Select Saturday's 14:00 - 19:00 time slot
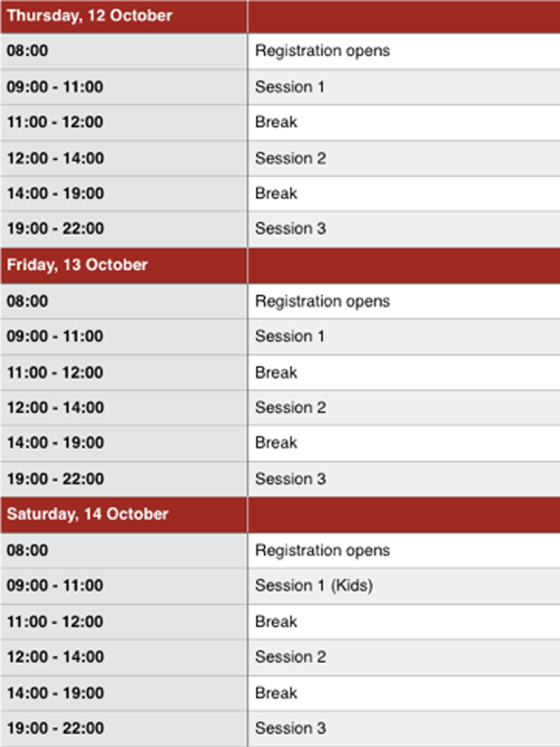 point(55,693)
